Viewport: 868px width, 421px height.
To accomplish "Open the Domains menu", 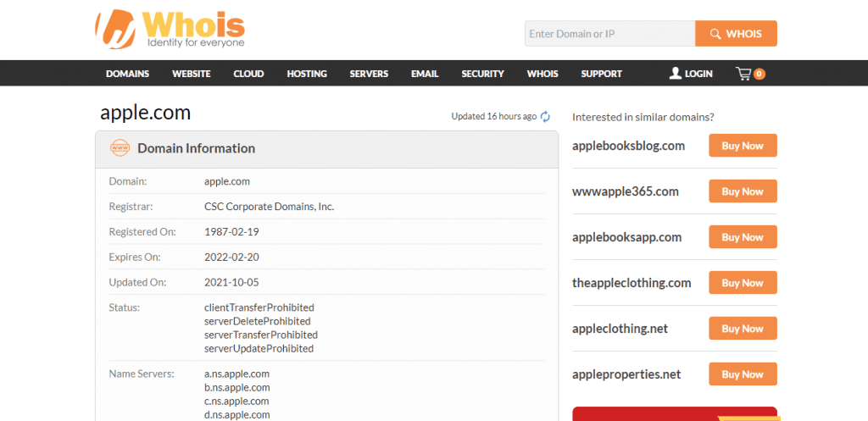I will pos(127,74).
